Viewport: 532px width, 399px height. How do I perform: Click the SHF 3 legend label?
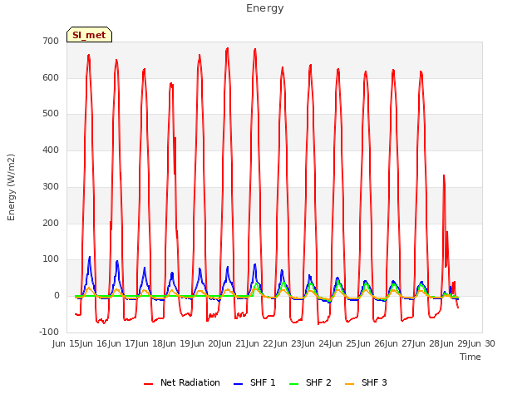[x=374, y=382]
